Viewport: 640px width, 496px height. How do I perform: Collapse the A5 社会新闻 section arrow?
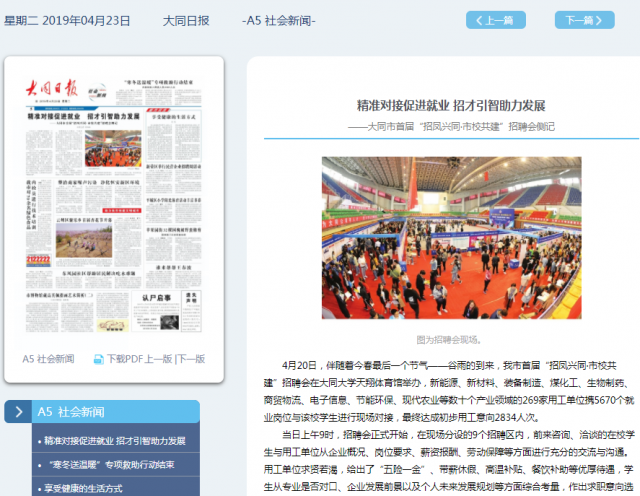pos(18,411)
